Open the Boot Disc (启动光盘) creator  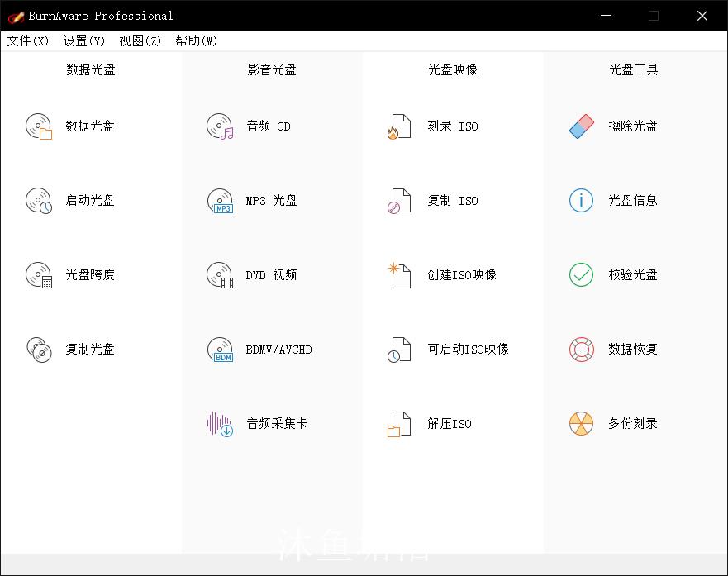coord(74,200)
